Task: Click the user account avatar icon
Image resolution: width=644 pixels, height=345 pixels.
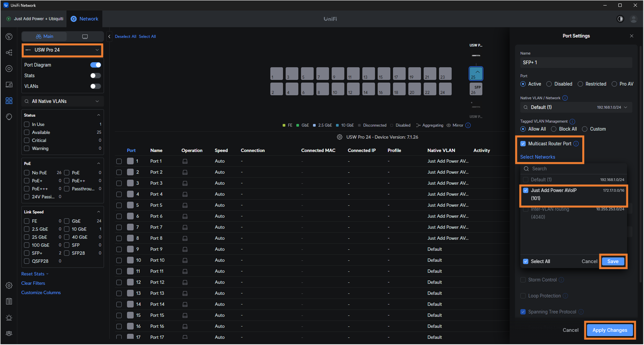Action: pyautogui.click(x=633, y=19)
